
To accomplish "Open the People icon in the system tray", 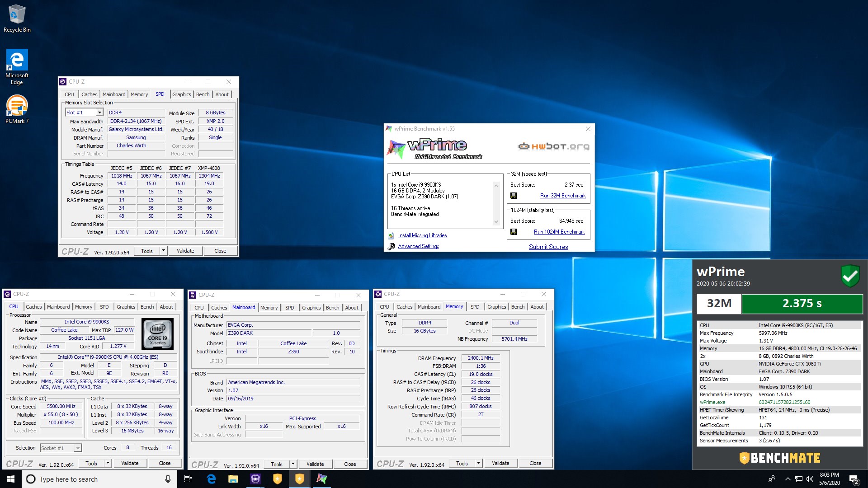I will (772, 479).
